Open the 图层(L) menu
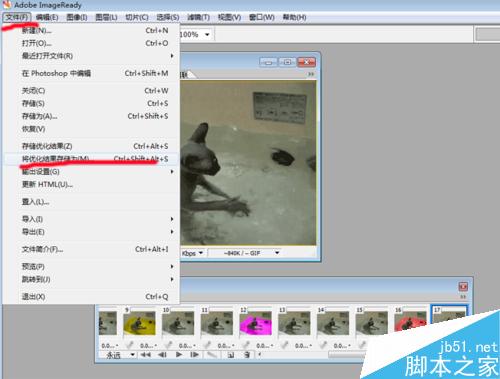500x379 pixels. point(106,17)
